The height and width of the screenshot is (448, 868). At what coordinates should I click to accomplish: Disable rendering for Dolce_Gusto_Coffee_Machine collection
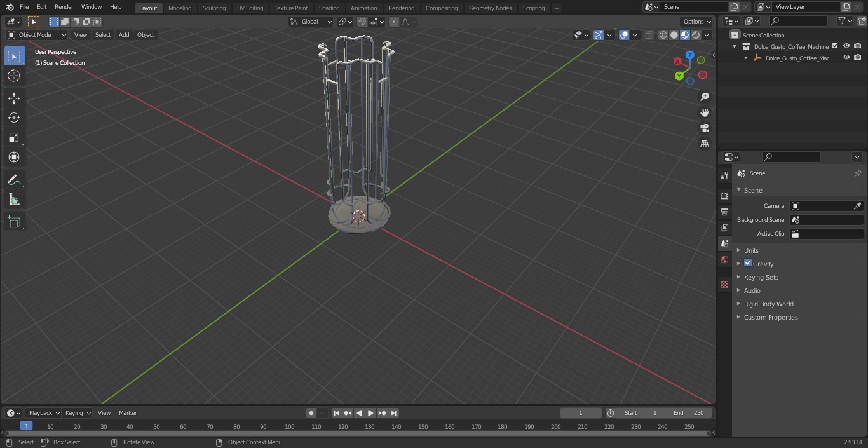(x=858, y=46)
